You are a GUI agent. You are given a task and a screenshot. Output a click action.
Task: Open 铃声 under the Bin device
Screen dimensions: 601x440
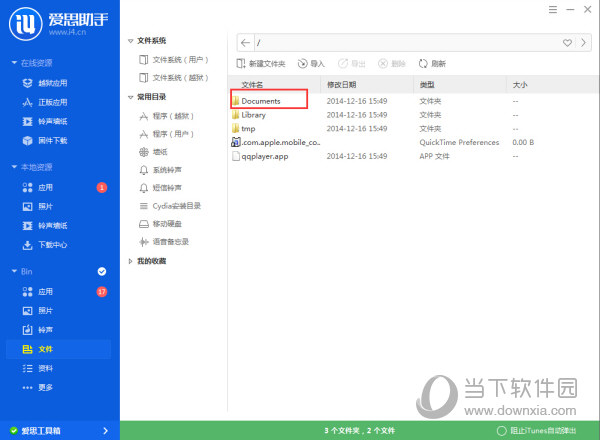pos(38,330)
